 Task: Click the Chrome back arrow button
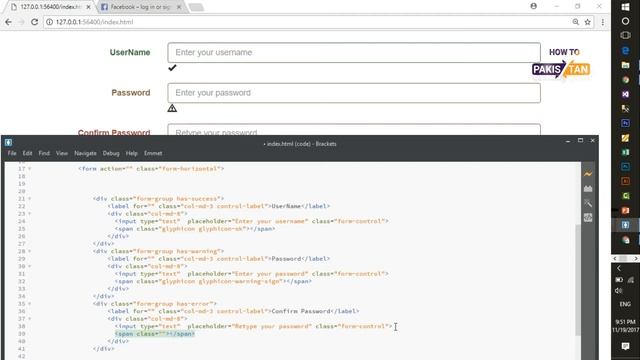[x=8, y=22]
